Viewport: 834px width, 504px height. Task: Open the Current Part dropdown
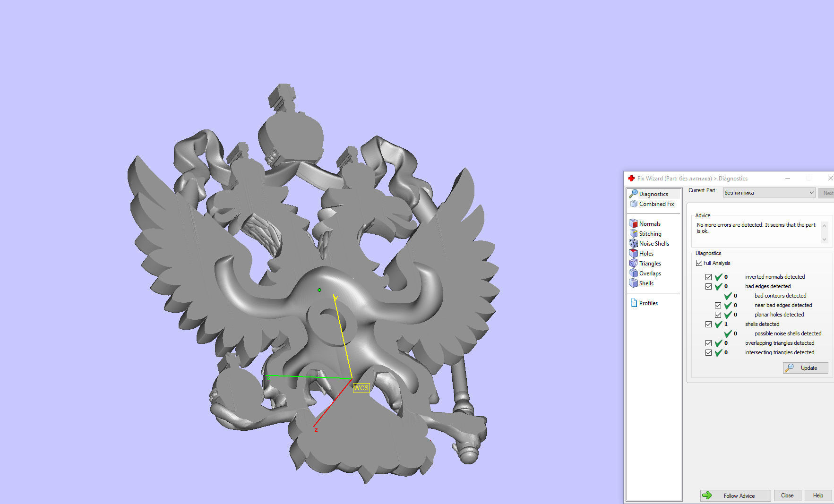click(769, 192)
